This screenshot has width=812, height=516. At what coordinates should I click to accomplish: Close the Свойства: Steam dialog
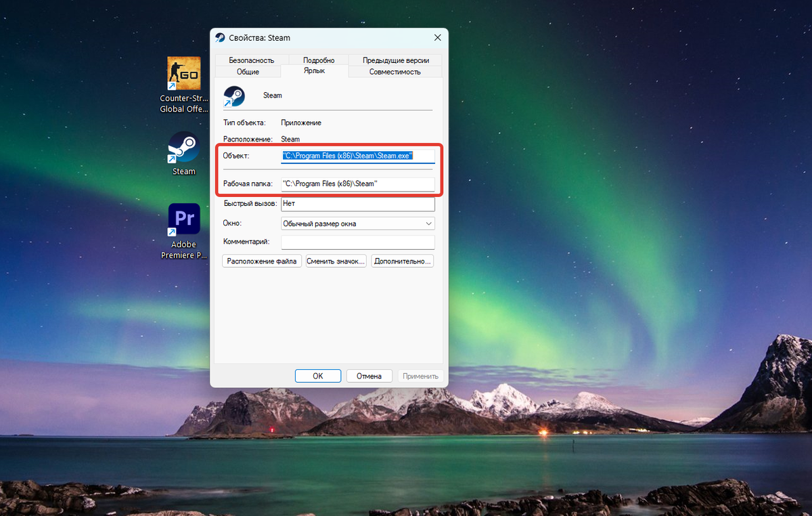437,38
